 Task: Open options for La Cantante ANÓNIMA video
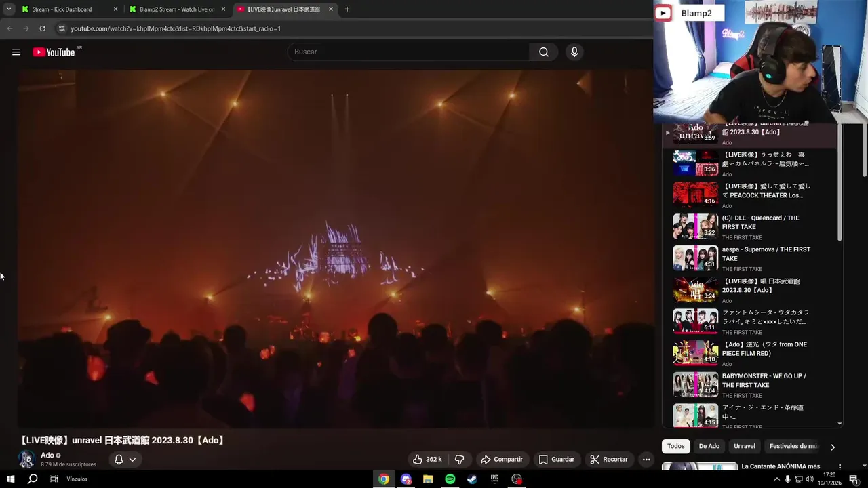(840, 467)
